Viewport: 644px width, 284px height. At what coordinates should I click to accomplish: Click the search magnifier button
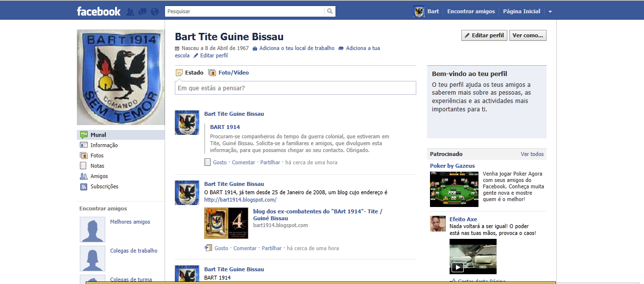[x=331, y=11]
